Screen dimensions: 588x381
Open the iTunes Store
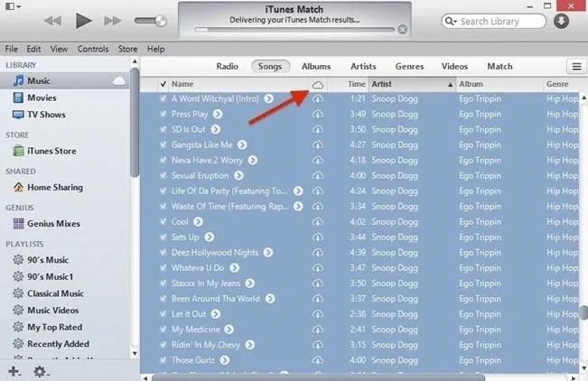tap(51, 151)
